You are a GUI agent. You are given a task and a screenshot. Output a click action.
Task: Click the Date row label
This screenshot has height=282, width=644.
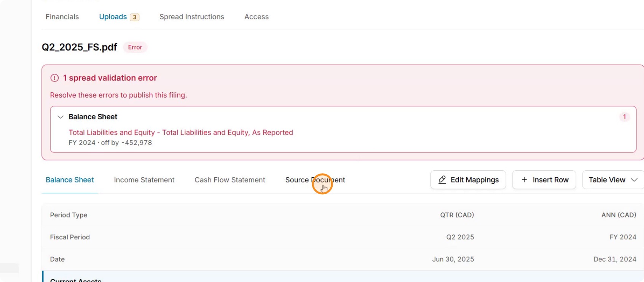(x=57, y=259)
